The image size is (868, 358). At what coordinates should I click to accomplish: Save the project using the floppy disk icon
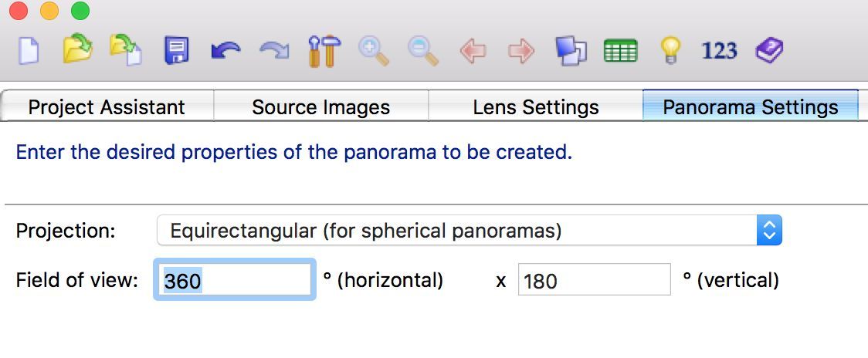177,51
